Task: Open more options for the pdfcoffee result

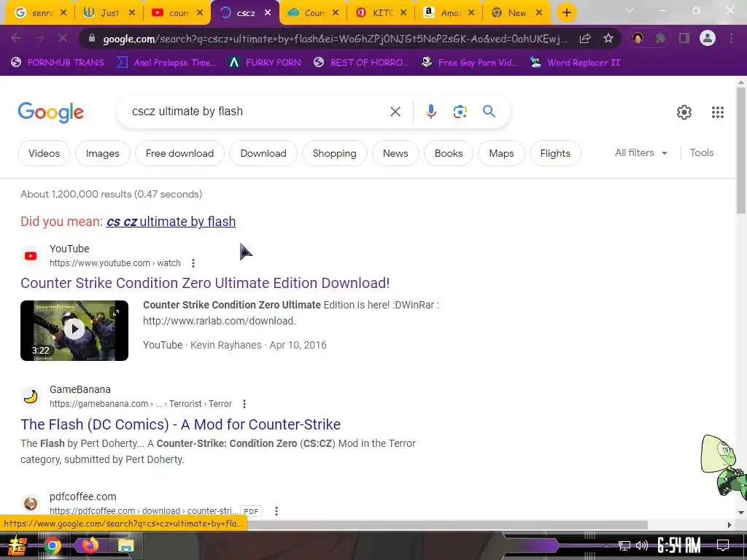Action: [x=276, y=511]
